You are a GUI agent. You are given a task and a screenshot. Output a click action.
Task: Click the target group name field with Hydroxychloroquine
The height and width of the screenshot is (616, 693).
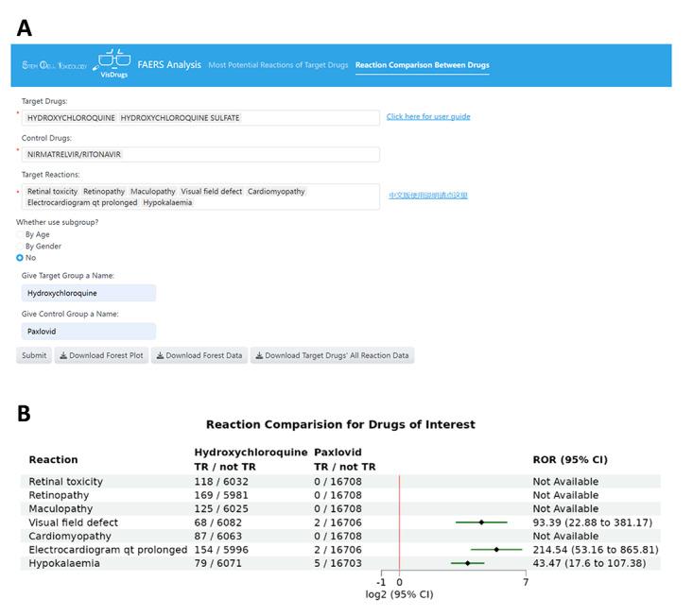point(88,293)
